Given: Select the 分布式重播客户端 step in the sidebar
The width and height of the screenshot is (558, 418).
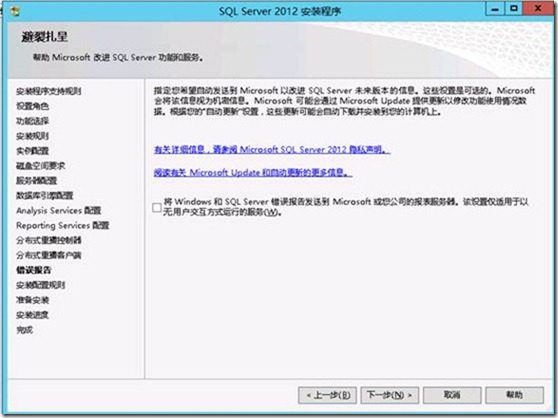Looking at the screenshot, I should [x=49, y=255].
